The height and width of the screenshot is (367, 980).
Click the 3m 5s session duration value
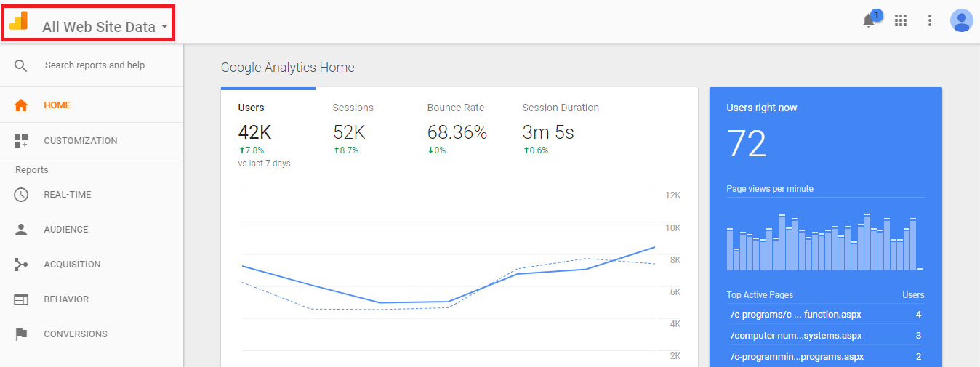(548, 132)
